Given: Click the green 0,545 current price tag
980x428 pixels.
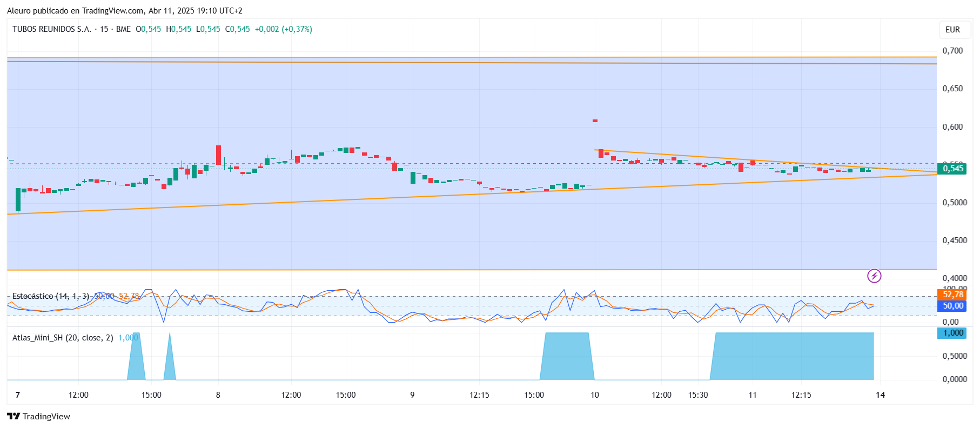Looking at the screenshot, I should point(952,169).
